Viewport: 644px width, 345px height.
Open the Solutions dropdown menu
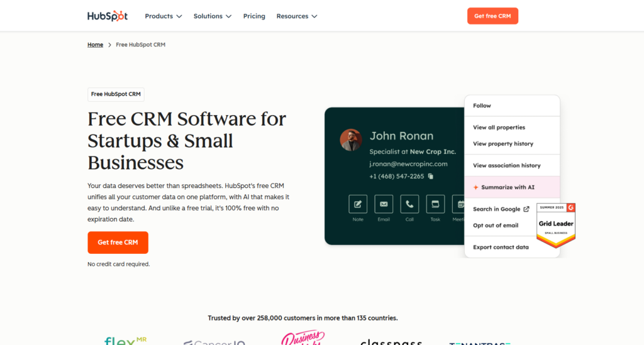point(213,16)
